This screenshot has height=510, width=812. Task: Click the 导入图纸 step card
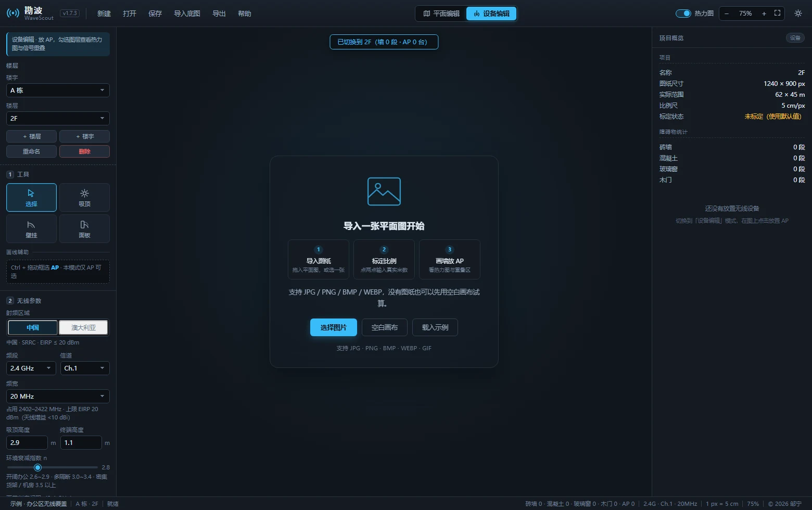[x=319, y=259]
